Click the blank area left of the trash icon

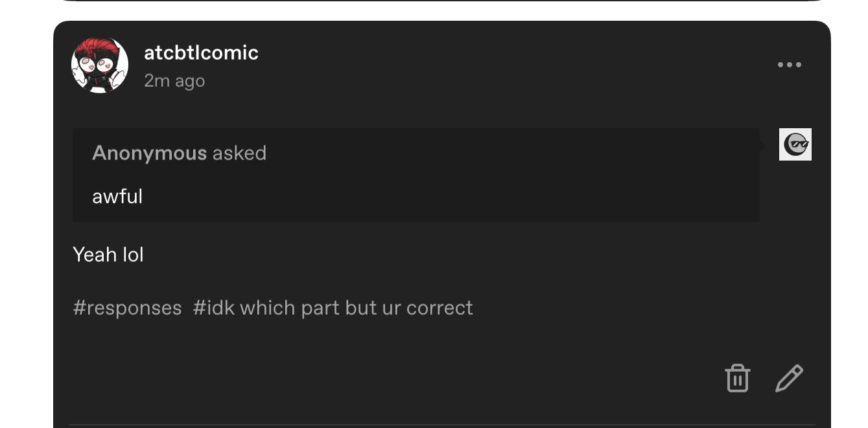tap(454, 378)
